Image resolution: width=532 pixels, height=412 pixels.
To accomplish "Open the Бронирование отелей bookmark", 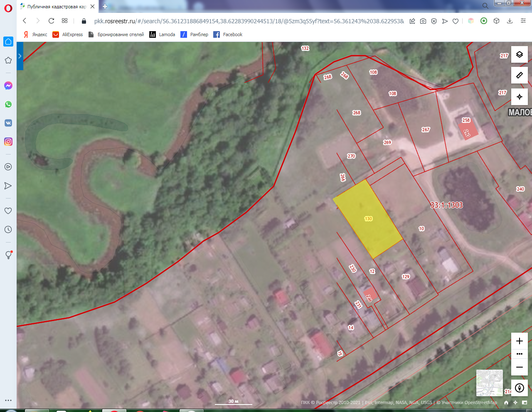I will (116, 34).
